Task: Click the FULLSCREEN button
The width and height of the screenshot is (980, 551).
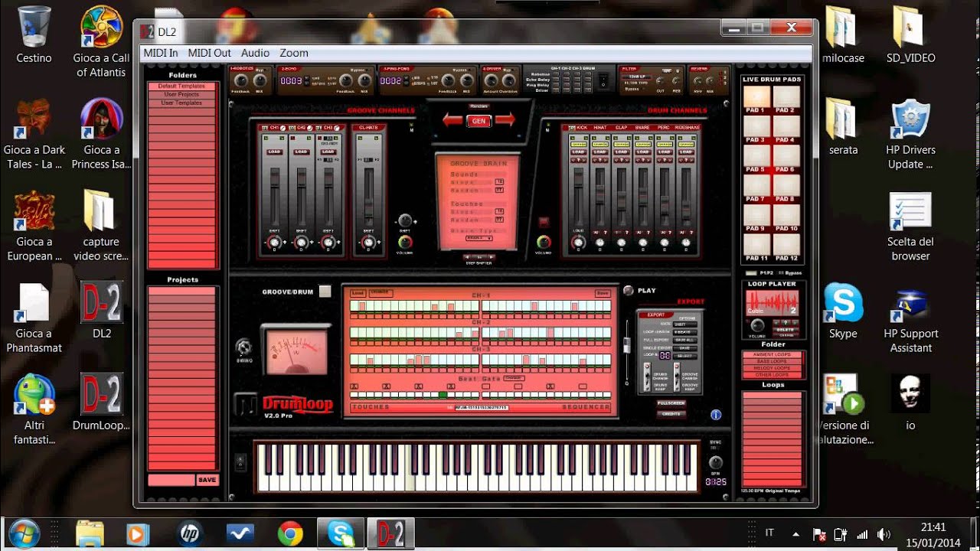Action: (x=671, y=402)
